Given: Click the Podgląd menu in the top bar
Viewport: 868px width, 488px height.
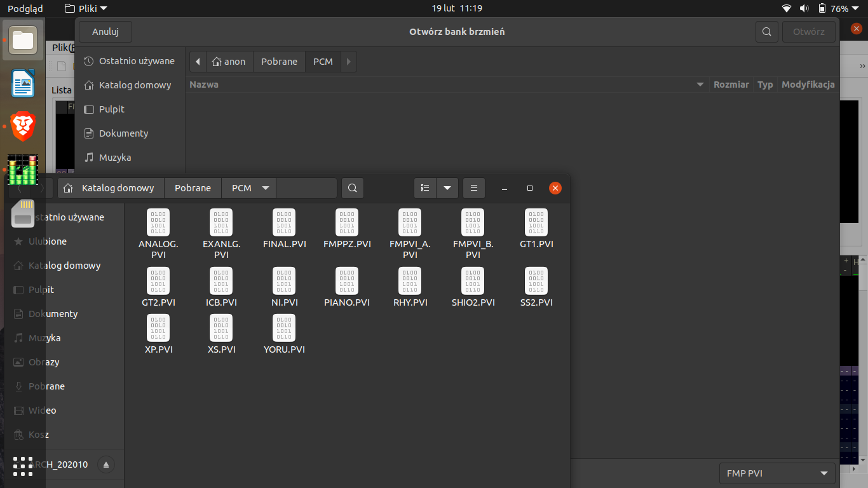Looking at the screenshot, I should click(24, 8).
